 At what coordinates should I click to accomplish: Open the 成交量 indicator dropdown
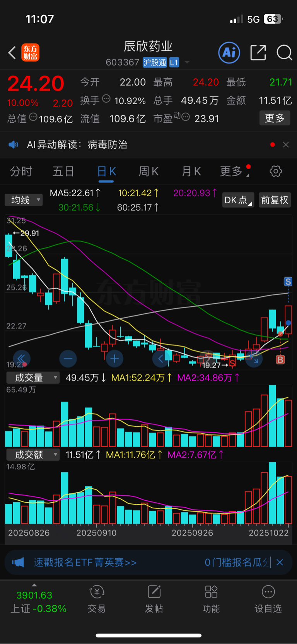(33, 378)
